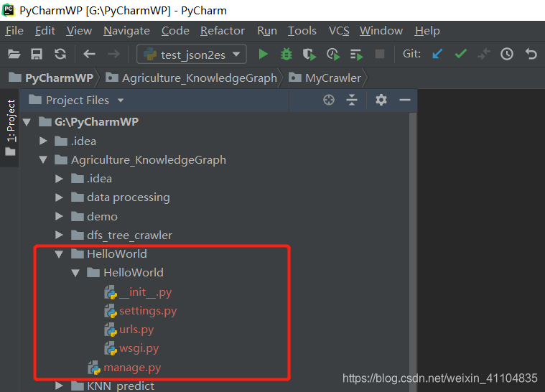Collapse the Agriculture_KnowledgeGraph folder arrow
This screenshot has height=392, width=545.
click(43, 159)
